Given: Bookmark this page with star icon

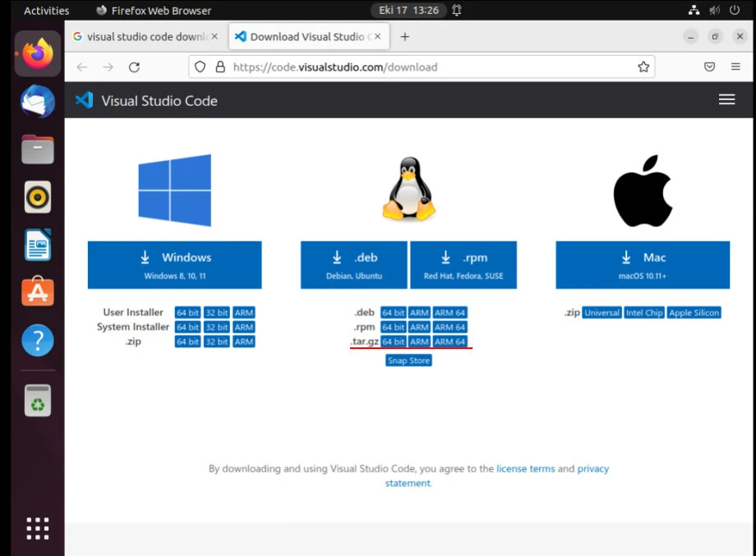Looking at the screenshot, I should tap(643, 67).
